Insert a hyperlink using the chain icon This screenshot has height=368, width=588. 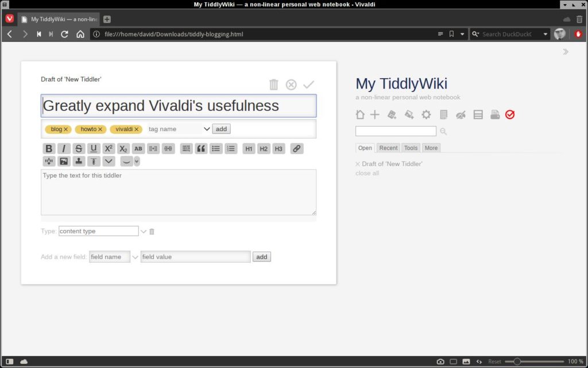pyautogui.click(x=297, y=149)
